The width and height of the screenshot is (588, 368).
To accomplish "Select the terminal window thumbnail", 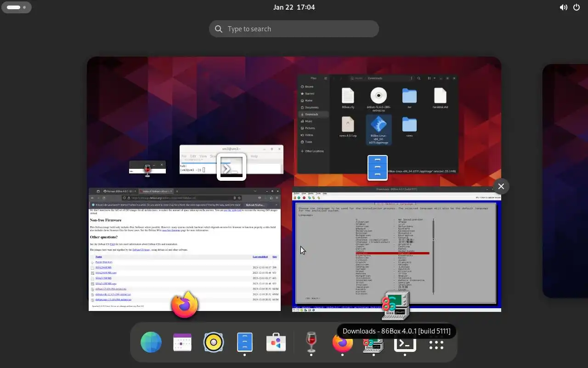I will [232, 160].
